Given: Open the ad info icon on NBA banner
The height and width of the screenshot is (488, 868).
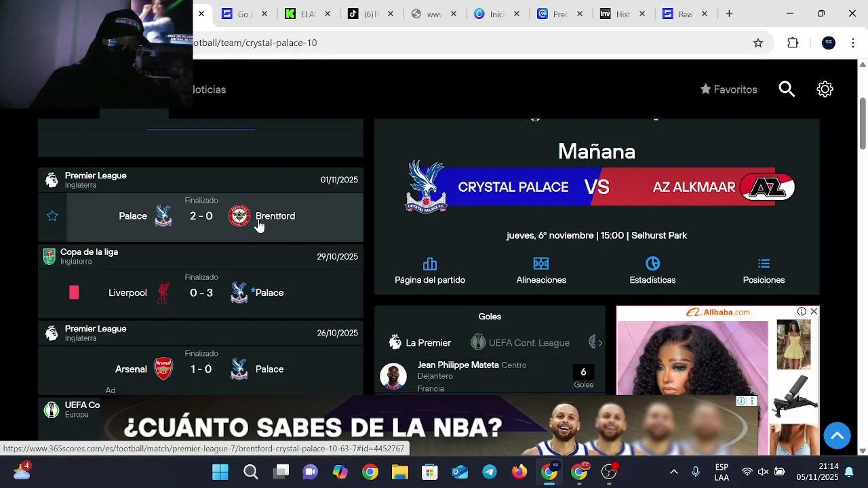Looking at the screenshot, I should point(741,401).
